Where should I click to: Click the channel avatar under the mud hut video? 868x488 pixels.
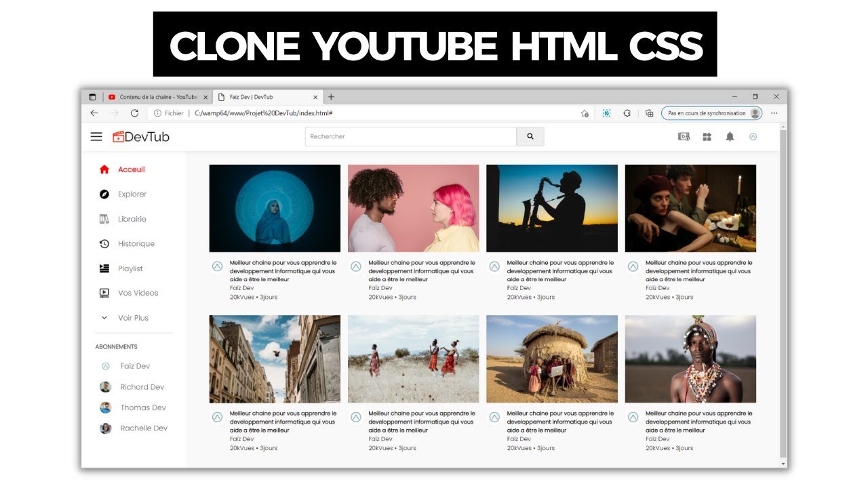tap(494, 418)
